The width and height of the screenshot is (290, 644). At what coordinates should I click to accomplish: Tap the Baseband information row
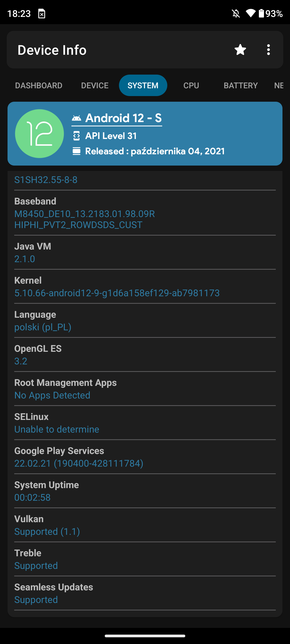145,213
